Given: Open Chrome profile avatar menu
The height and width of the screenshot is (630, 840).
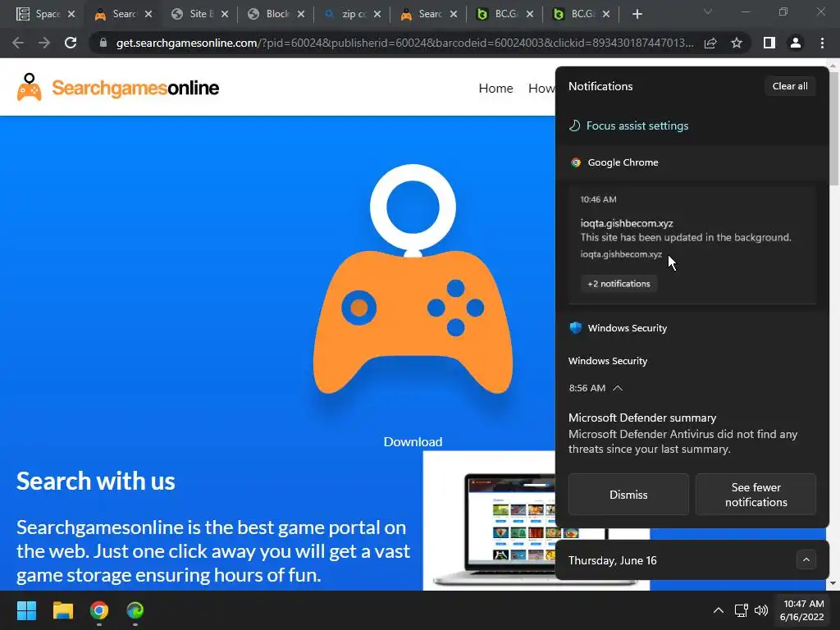Looking at the screenshot, I should (796, 43).
